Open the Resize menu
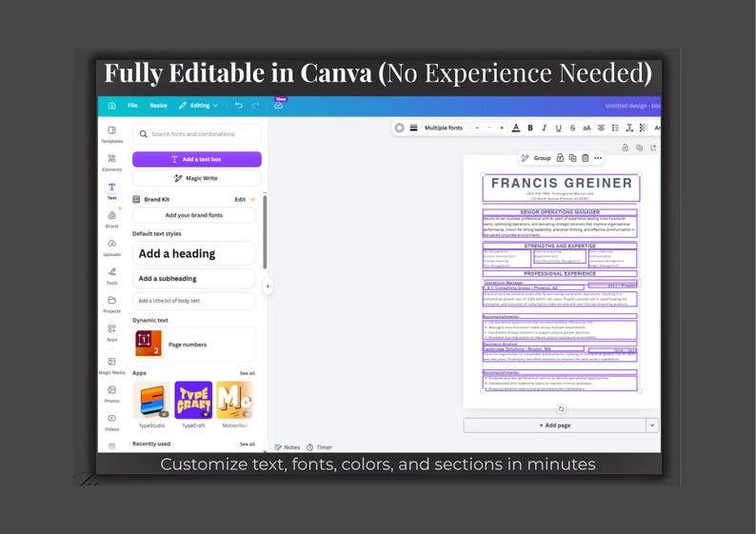 158,105
